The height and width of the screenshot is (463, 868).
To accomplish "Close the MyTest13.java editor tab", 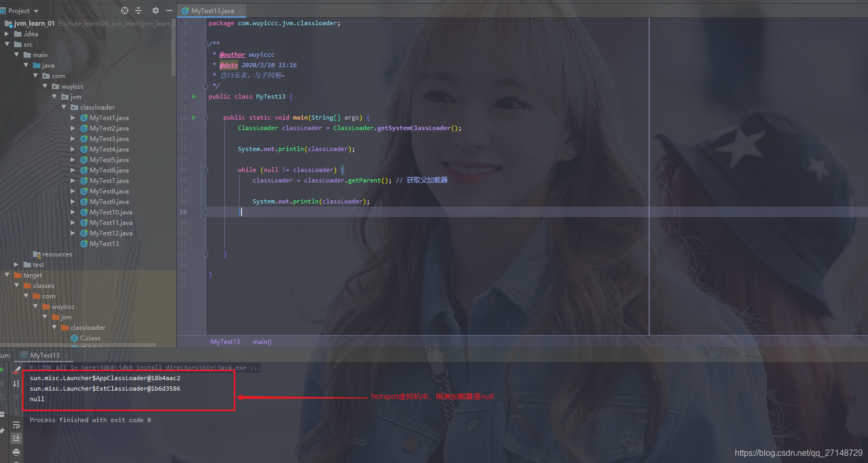I will (x=240, y=10).
